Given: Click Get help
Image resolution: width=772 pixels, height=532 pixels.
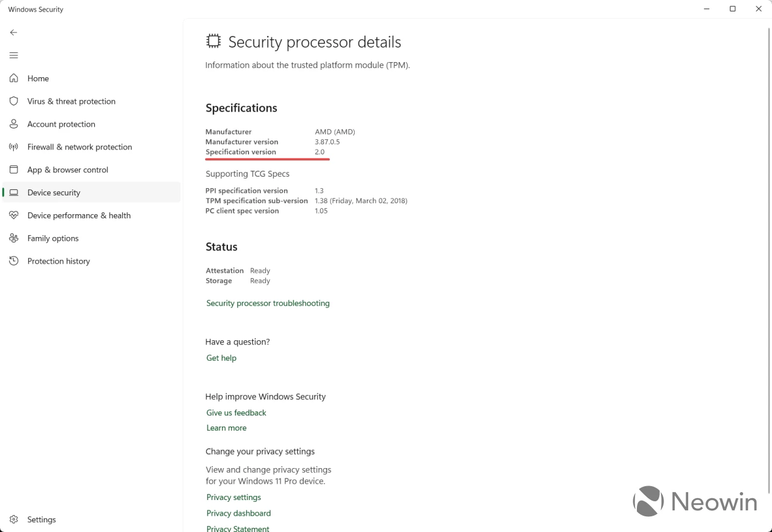Looking at the screenshot, I should (x=221, y=358).
